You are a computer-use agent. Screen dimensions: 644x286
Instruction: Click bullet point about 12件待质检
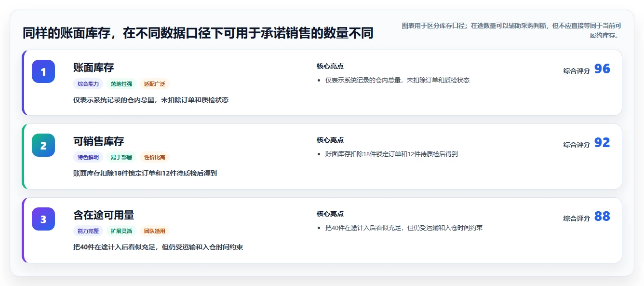[391, 154]
